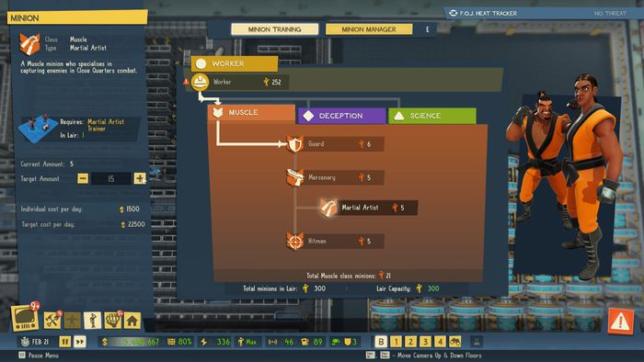This screenshot has height=362, width=644.
Task: Open the Minion Training tab
Action: 274,29
